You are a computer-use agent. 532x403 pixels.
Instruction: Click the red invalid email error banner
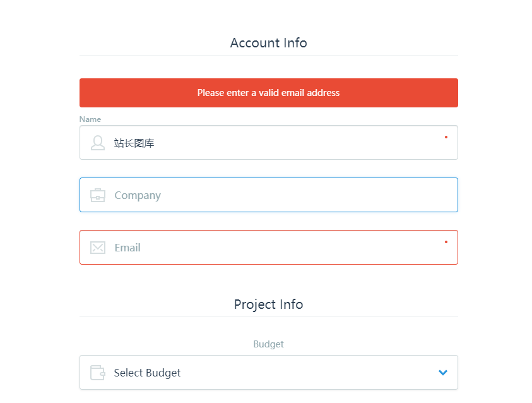point(268,93)
